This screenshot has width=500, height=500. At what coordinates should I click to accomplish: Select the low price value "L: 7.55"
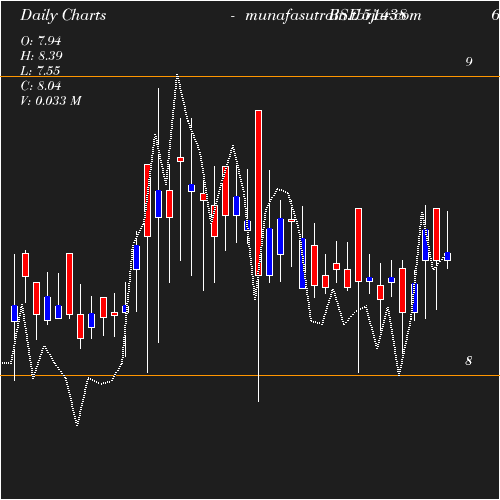[x=40, y=71]
